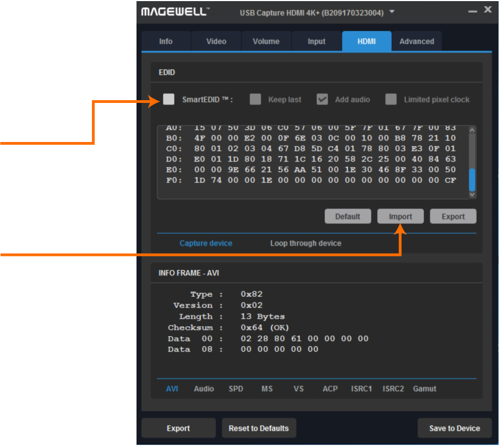
Task: Enable the SmartEDID checkbox
Action: [169, 99]
